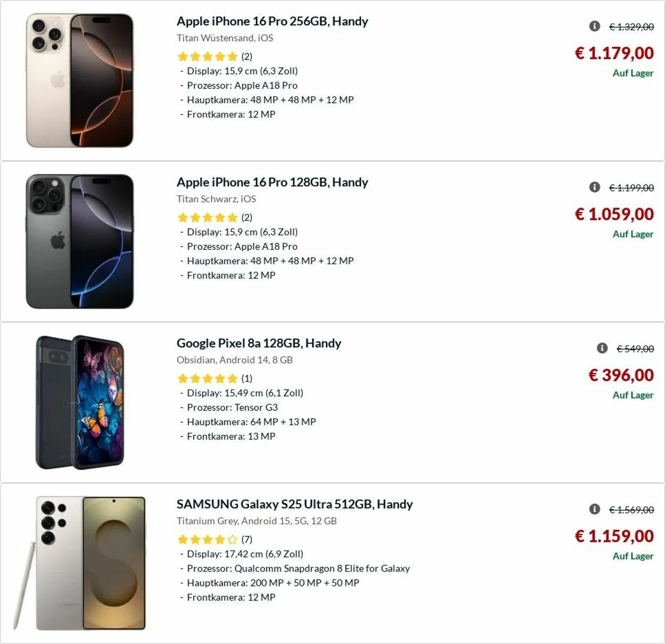Click the (7) review count for Galaxy S25
This screenshot has height=644, width=665.
point(247,540)
